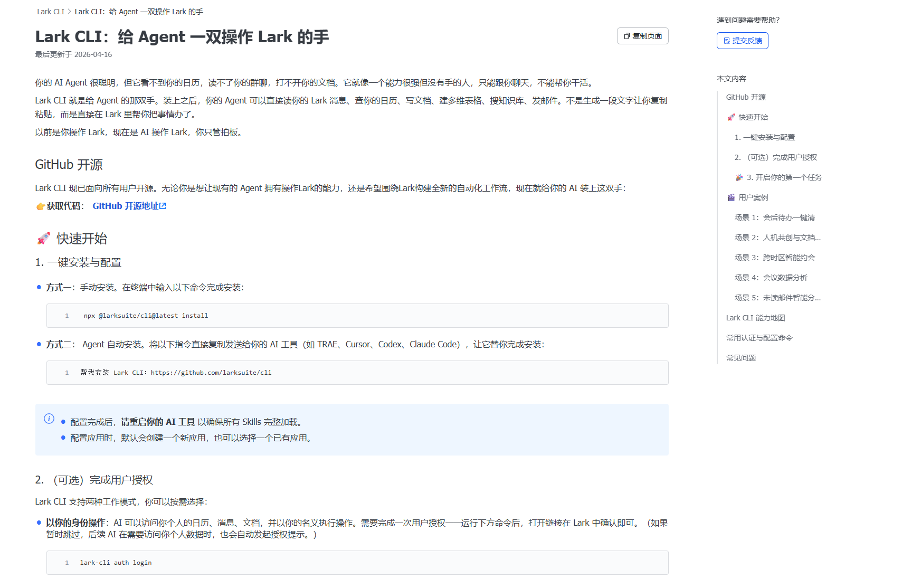The width and height of the screenshot is (921, 588).
Task: Jump to 场景 3：跨时区智能约会 in the sidebar
Action: tap(775, 258)
